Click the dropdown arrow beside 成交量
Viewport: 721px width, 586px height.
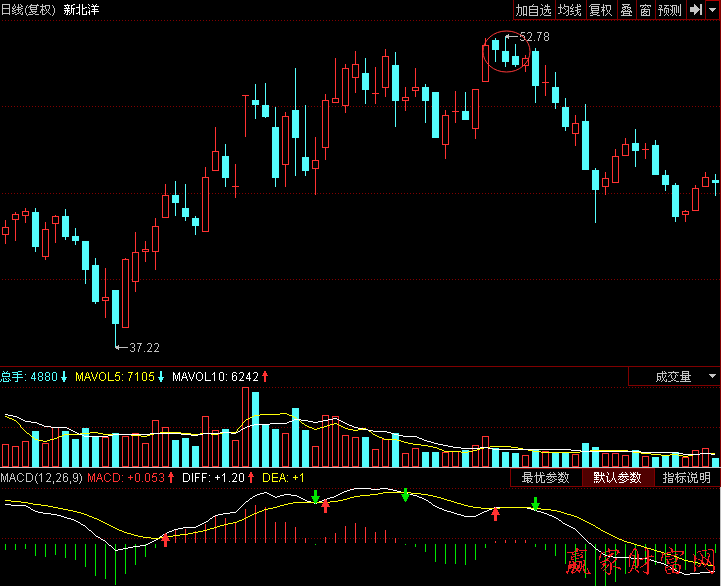tap(711, 377)
